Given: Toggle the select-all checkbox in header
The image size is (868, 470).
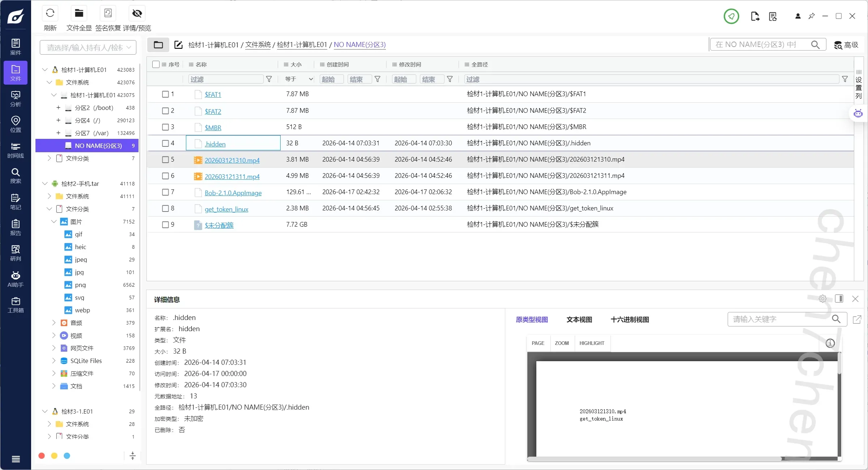Looking at the screenshot, I should 156,64.
